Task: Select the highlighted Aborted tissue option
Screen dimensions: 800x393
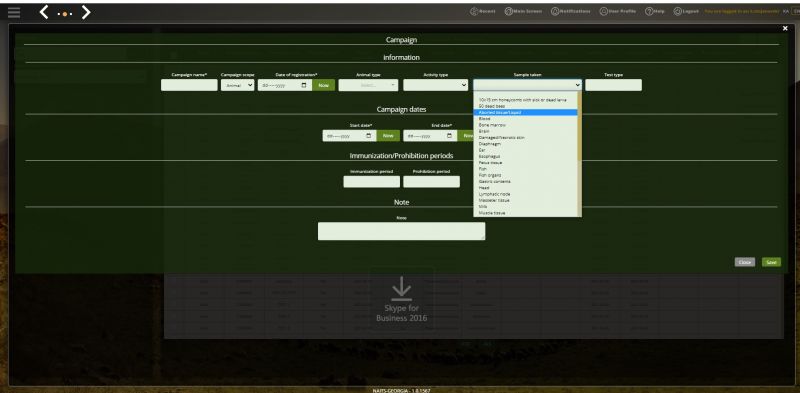Action: coord(526,112)
